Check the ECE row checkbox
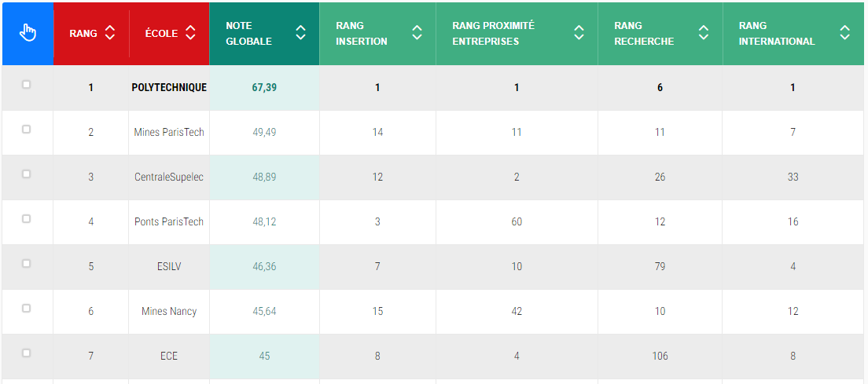Viewport: 868px width, 384px height. pos(26,353)
